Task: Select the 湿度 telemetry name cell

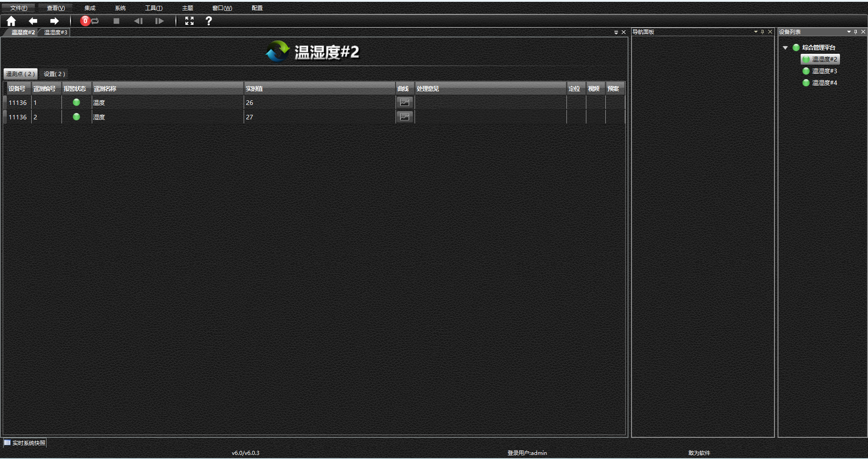Action: tap(168, 117)
